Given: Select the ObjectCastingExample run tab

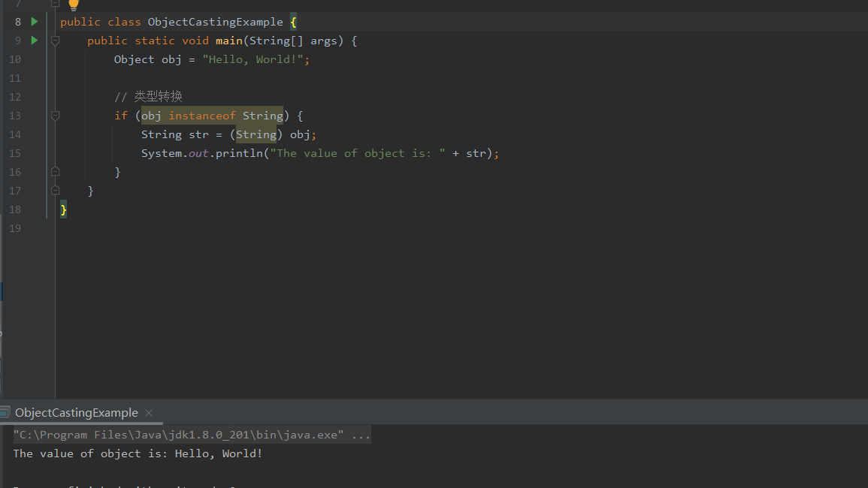Looking at the screenshot, I should 77,413.
